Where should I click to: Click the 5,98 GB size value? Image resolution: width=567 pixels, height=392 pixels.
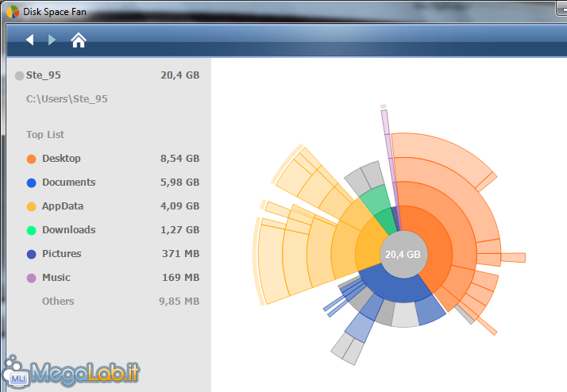(180, 182)
